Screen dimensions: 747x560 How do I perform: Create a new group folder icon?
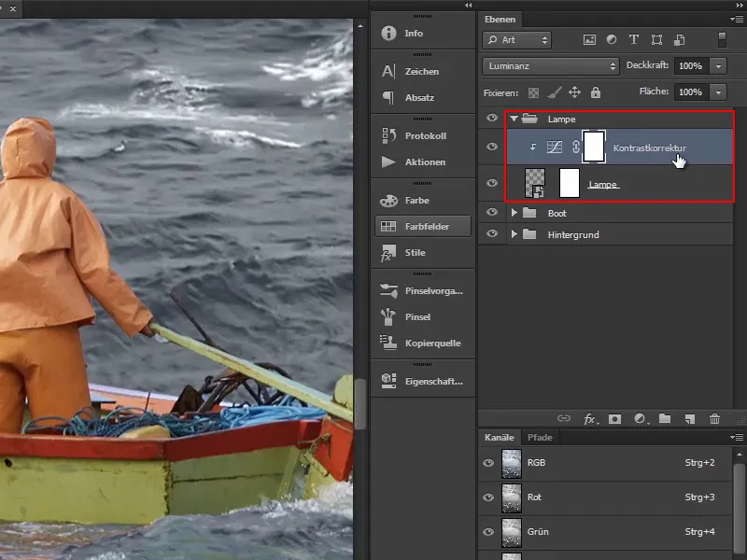[x=665, y=418]
